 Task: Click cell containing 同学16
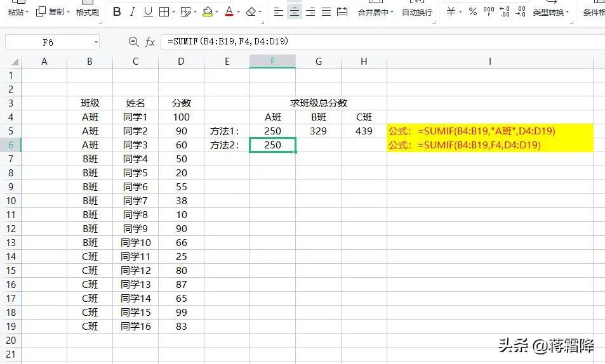pyautogui.click(x=135, y=326)
